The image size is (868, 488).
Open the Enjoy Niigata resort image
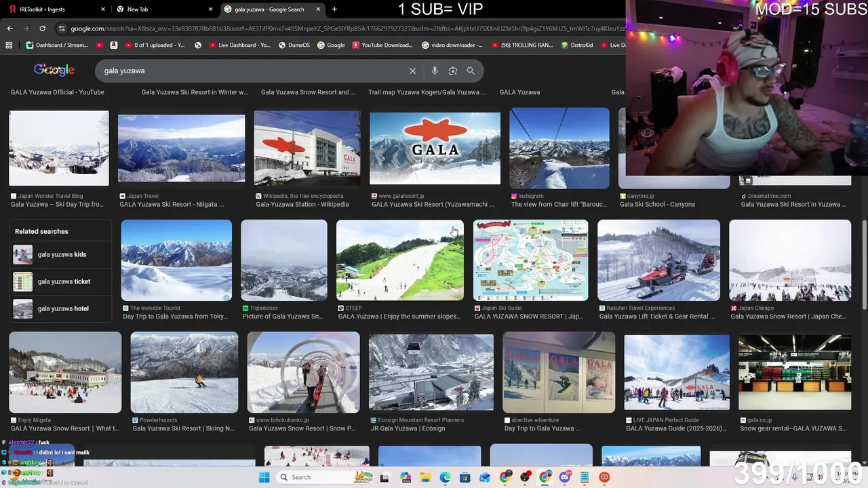[65, 372]
